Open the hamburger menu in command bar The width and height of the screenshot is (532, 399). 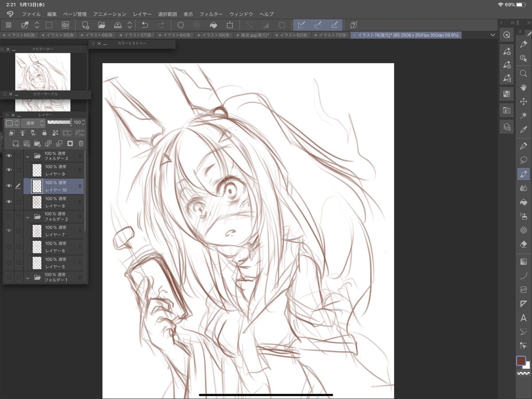(x=8, y=25)
